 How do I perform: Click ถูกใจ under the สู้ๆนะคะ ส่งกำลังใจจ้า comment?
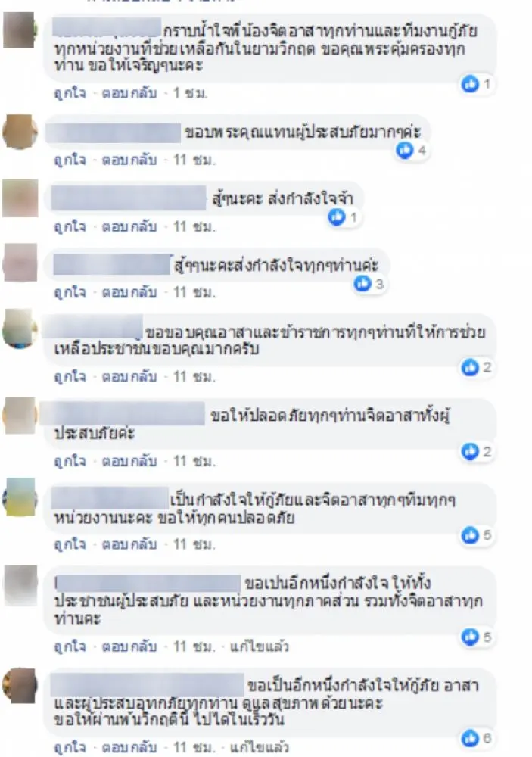[70, 226]
